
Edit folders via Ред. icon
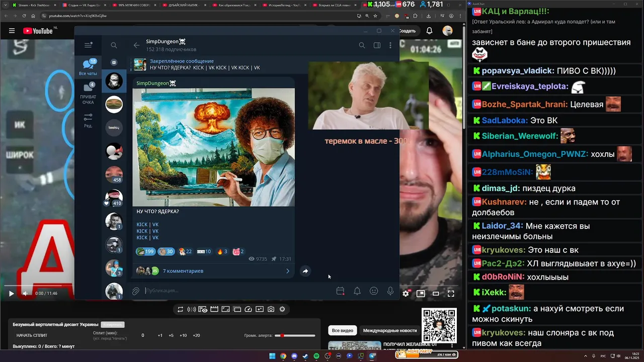tap(88, 120)
